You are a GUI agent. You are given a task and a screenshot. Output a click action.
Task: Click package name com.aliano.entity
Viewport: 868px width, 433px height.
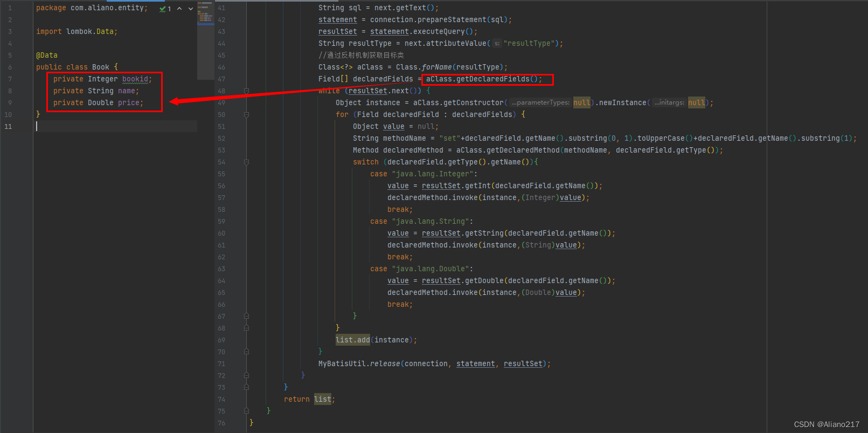pyautogui.click(x=107, y=8)
